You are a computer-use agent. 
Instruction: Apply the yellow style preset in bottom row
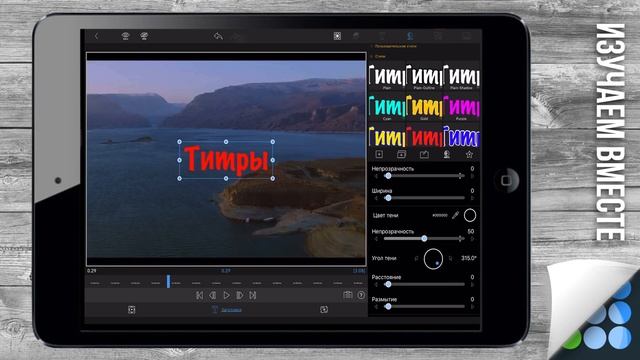click(x=387, y=136)
